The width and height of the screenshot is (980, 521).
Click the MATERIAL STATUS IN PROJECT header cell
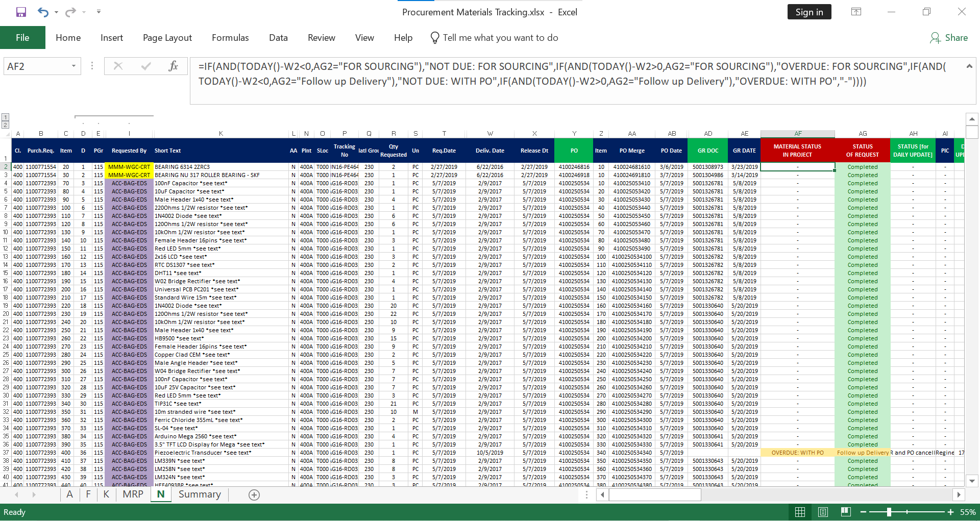tap(798, 151)
